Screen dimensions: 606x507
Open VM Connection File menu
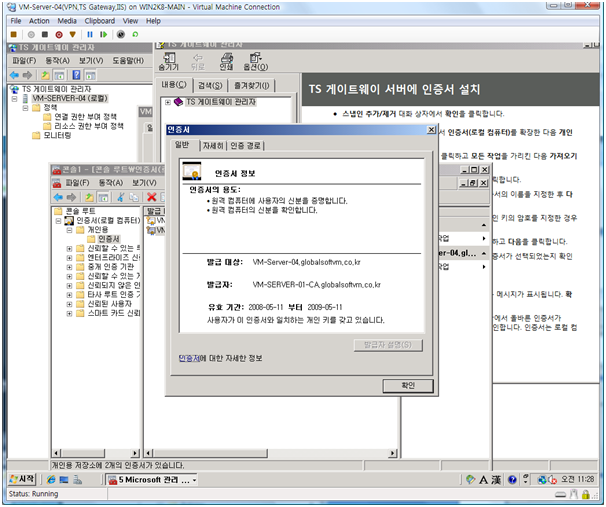16,21
